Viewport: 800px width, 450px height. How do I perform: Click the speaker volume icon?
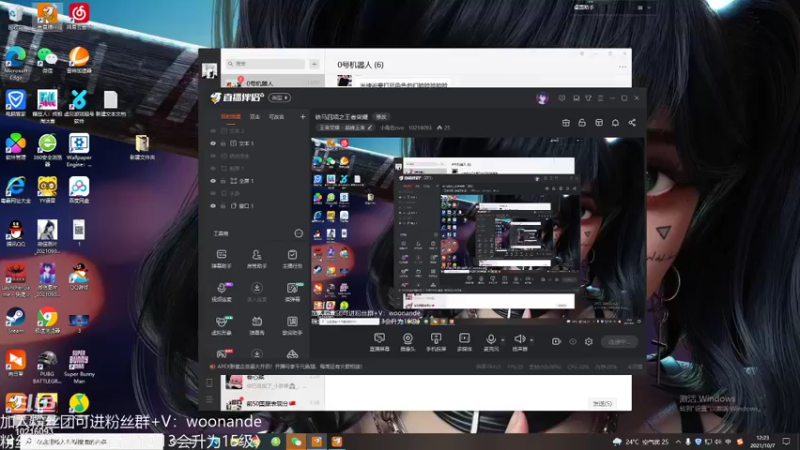[519, 341]
